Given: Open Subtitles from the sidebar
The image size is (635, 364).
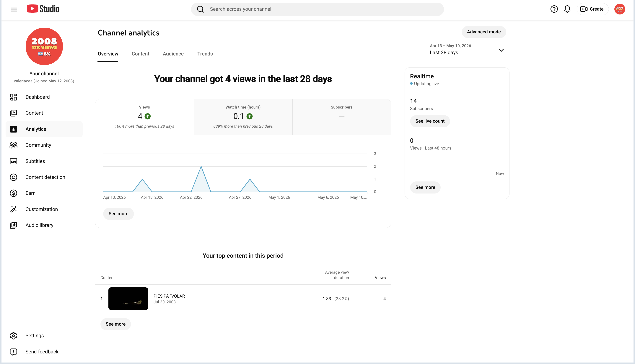Looking at the screenshot, I should click(44, 161).
